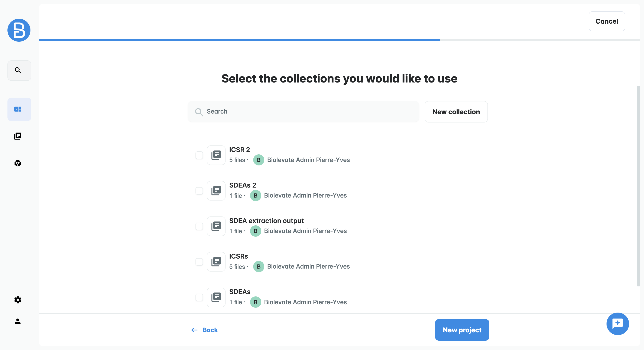Click the ICSR 2 collection icon

pos(216,155)
